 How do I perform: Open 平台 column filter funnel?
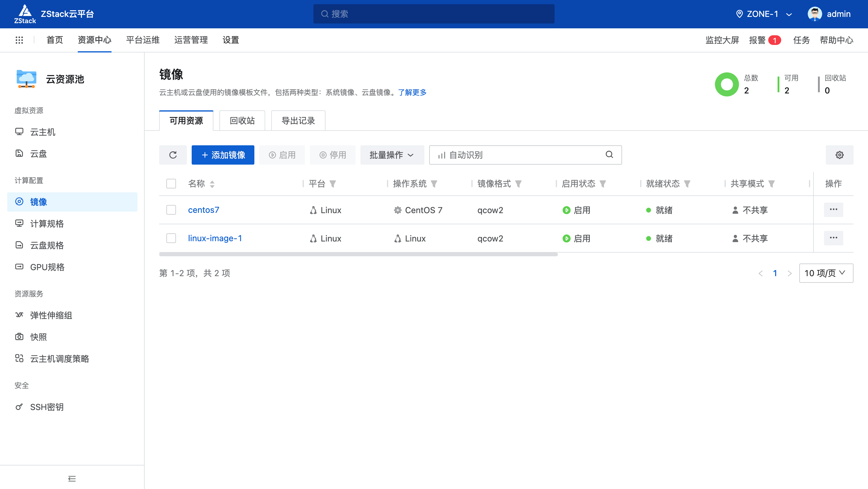(x=332, y=184)
